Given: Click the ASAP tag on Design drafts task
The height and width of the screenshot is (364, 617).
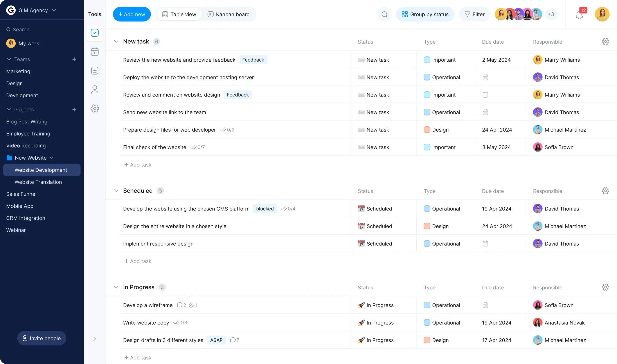Looking at the screenshot, I should pos(216,340).
